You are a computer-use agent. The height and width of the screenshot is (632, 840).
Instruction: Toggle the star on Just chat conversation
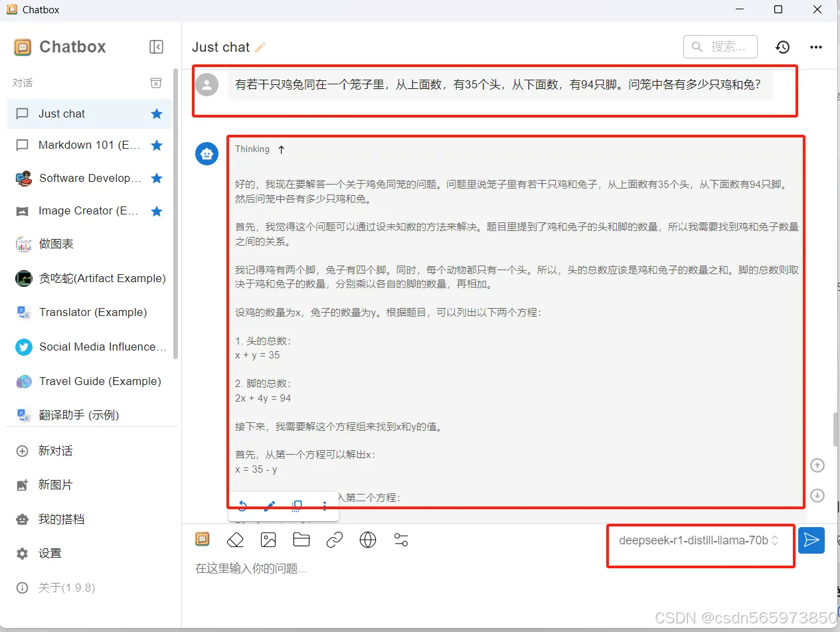click(x=157, y=114)
